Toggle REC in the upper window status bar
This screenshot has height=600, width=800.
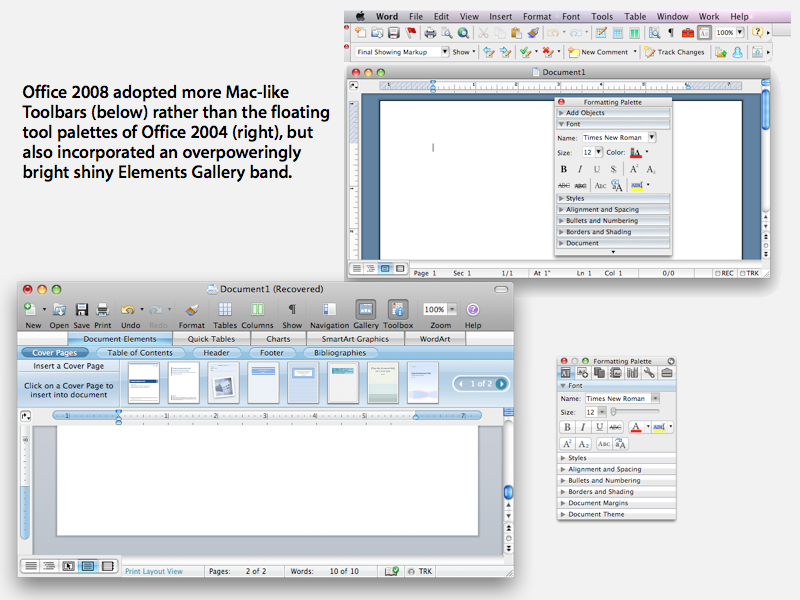pos(724,273)
